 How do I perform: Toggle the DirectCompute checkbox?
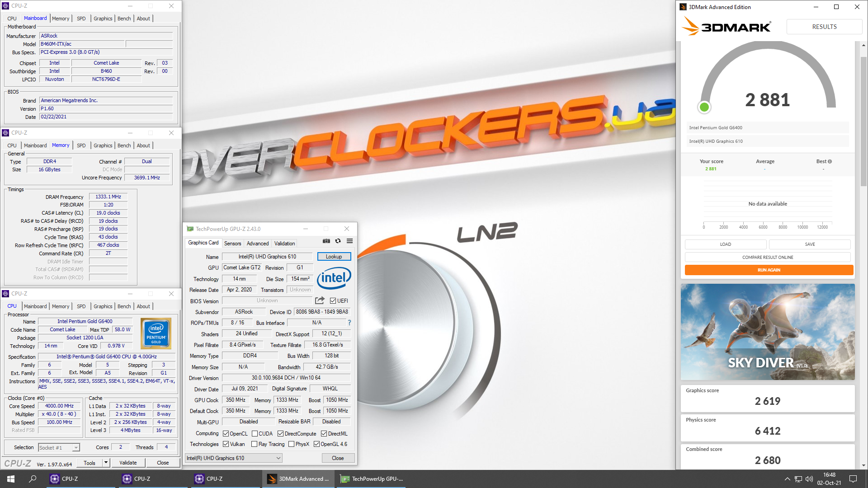(x=280, y=434)
